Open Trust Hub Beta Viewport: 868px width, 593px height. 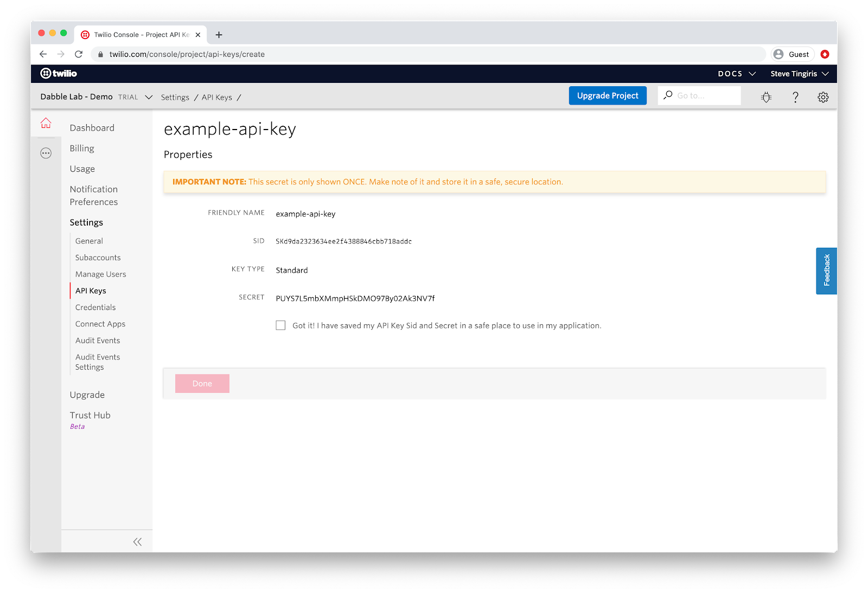(x=90, y=420)
